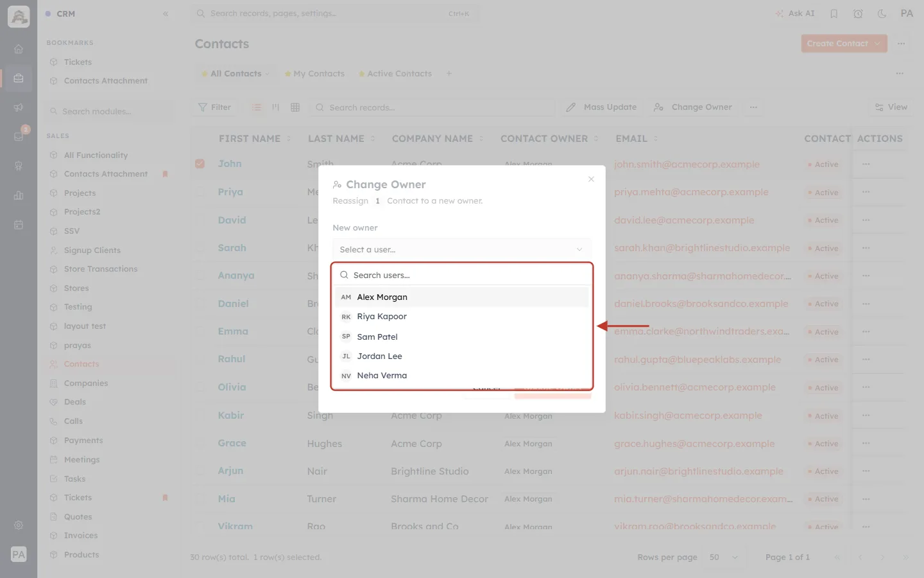Open the All Contacts tab dropdown

(268, 74)
